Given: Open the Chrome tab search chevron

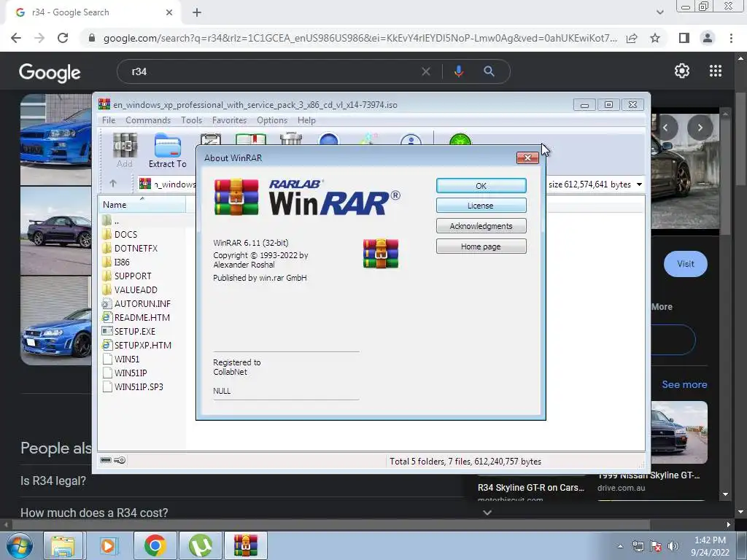Looking at the screenshot, I should (x=659, y=12).
